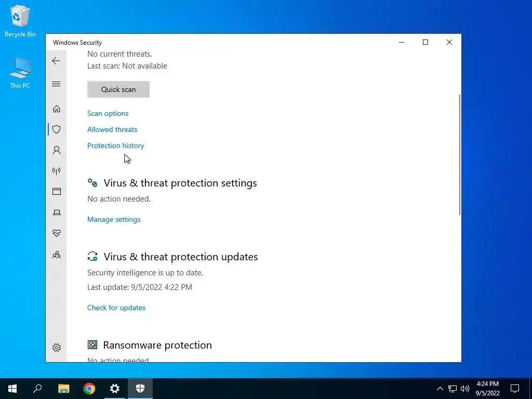Click the Virus & threat protection settings heading

coord(180,183)
